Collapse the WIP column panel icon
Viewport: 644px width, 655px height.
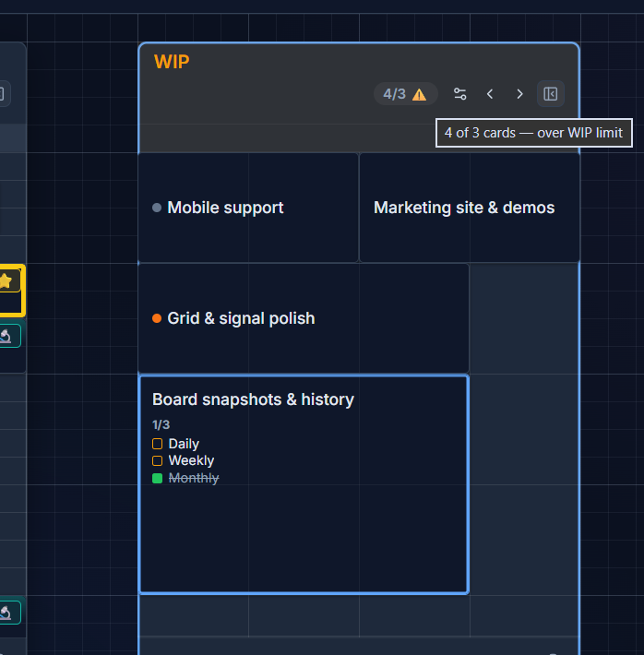tap(551, 94)
